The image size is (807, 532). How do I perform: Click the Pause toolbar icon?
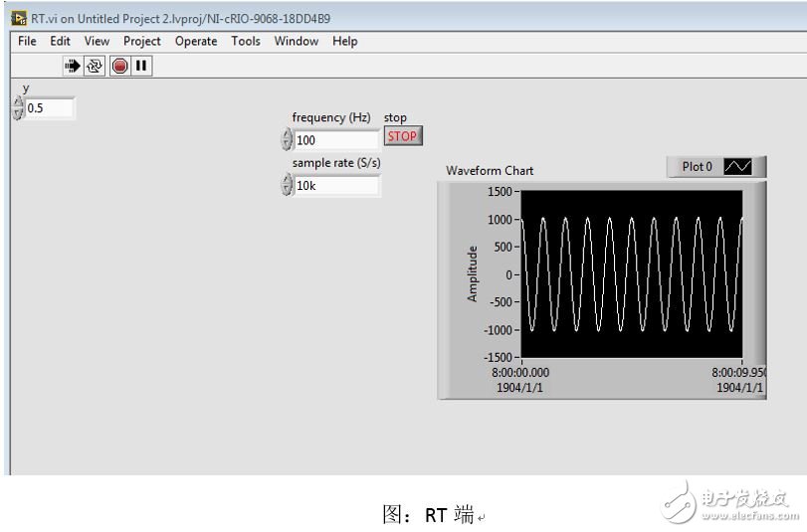[141, 66]
